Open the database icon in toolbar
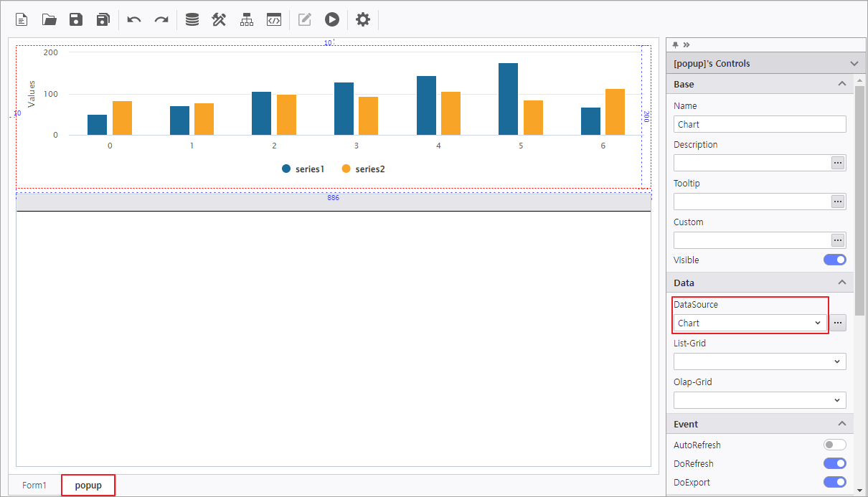Viewport: 868px width, 497px height. pyautogui.click(x=192, y=19)
